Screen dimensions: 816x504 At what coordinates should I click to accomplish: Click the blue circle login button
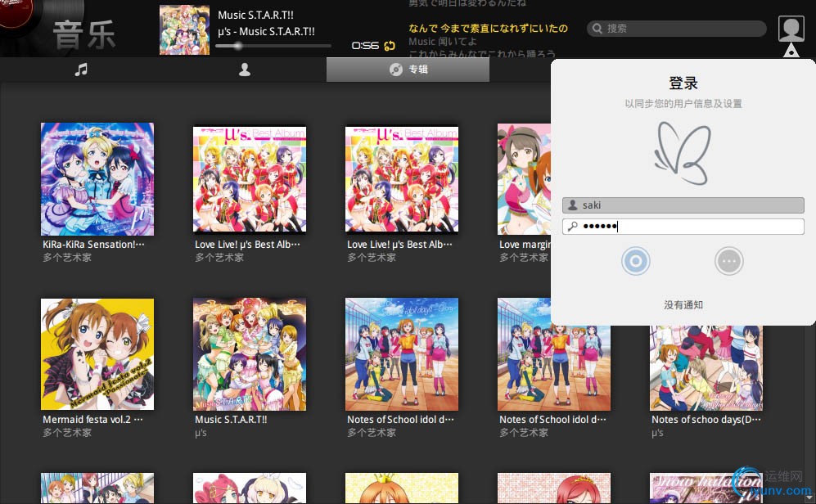click(635, 261)
